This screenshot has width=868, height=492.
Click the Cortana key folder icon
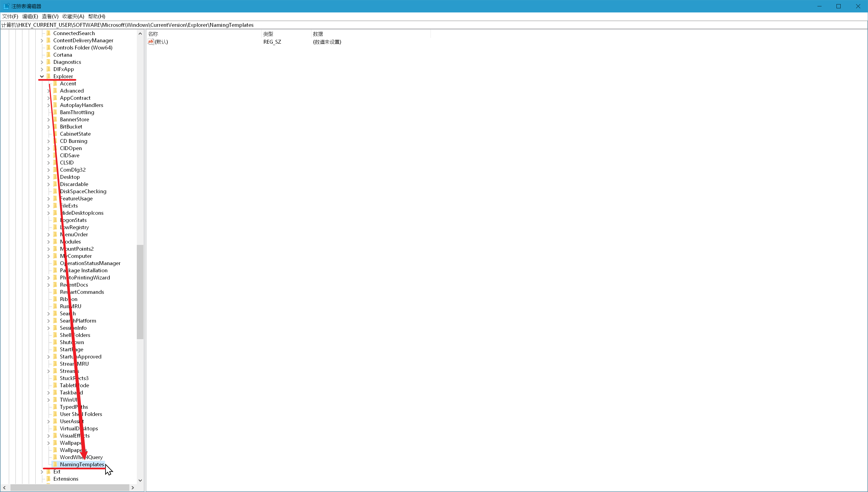pyautogui.click(x=48, y=55)
